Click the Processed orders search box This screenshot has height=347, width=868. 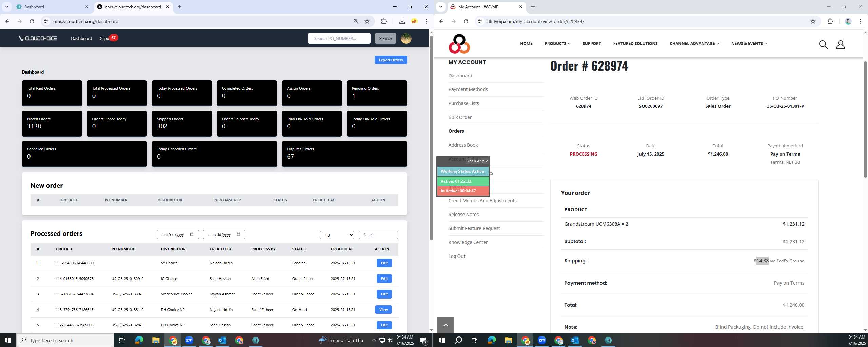pyautogui.click(x=378, y=235)
